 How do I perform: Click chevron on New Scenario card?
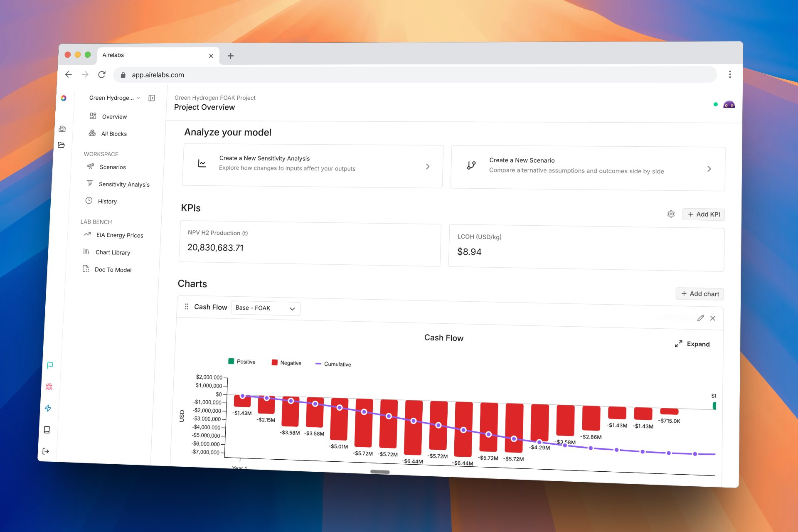709,169
